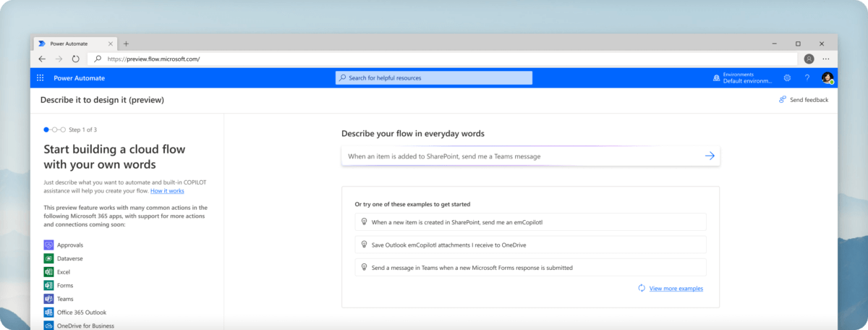This screenshot has height=330, width=868.
Task: Go back with the browser back arrow
Action: coord(42,59)
